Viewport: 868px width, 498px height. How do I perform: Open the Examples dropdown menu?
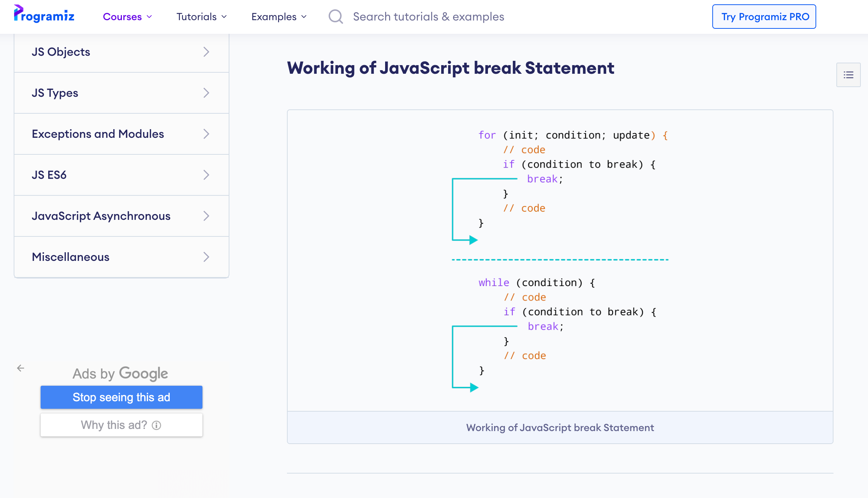click(279, 17)
